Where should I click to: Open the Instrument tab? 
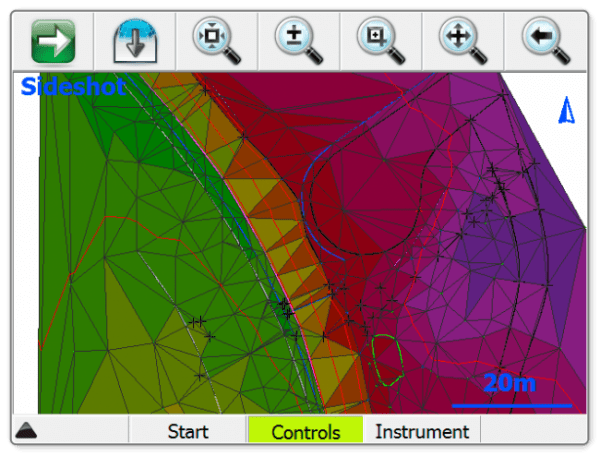click(x=421, y=432)
